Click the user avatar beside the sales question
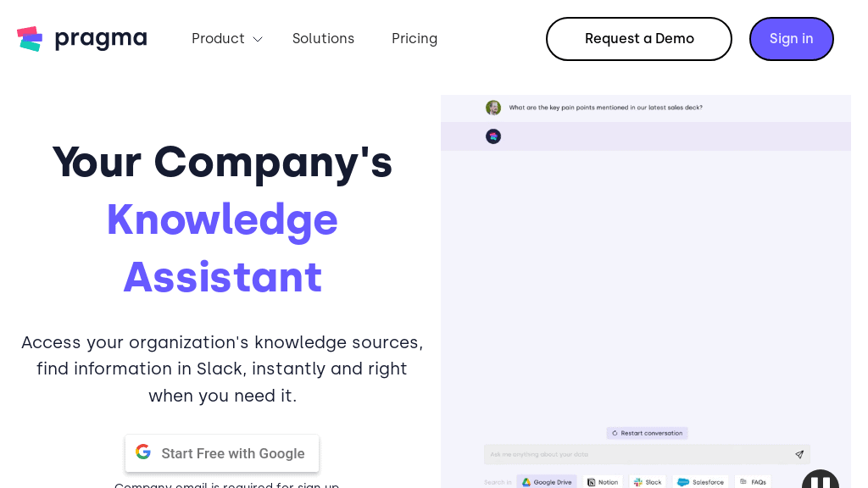Image resolution: width=868 pixels, height=488 pixels. pyautogui.click(x=492, y=108)
